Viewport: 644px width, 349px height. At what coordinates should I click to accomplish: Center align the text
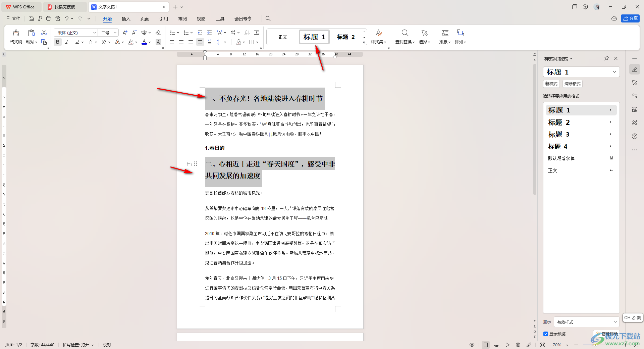pos(181,42)
